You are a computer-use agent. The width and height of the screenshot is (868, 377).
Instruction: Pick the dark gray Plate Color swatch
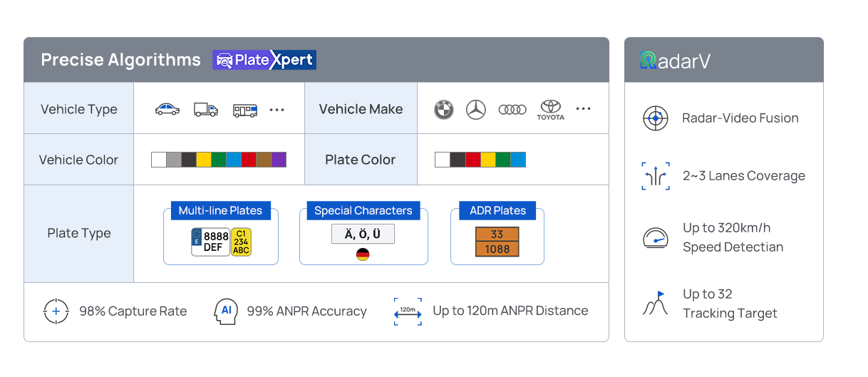point(458,160)
